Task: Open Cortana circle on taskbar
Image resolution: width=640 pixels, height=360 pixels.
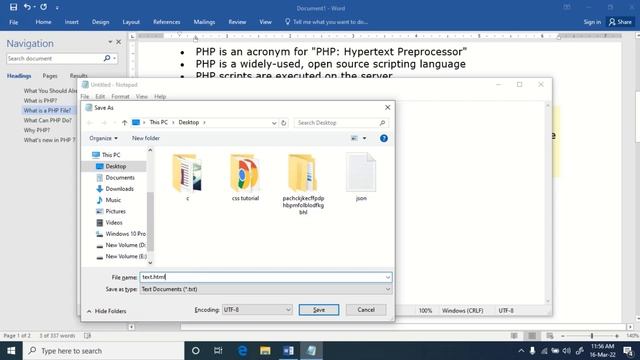Action: (x=196, y=351)
